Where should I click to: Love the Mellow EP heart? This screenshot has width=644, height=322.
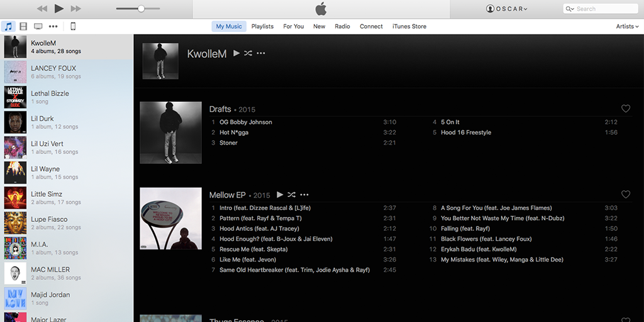click(x=626, y=195)
